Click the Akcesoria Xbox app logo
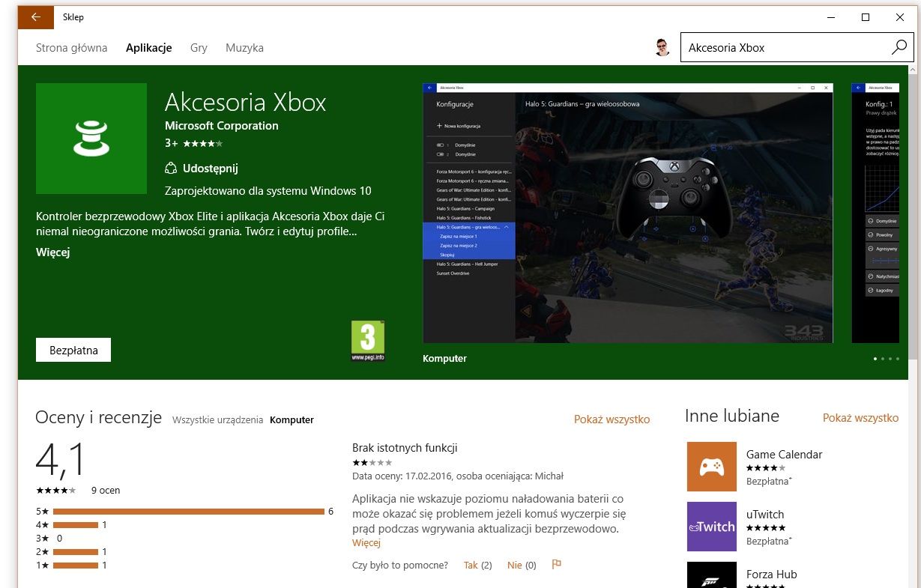The width and height of the screenshot is (921, 588). point(91,139)
